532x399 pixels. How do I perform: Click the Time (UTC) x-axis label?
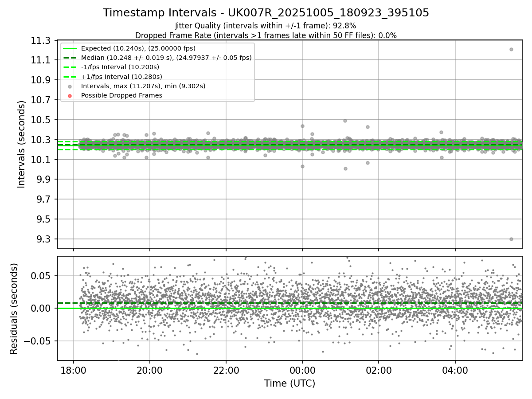point(290,383)
